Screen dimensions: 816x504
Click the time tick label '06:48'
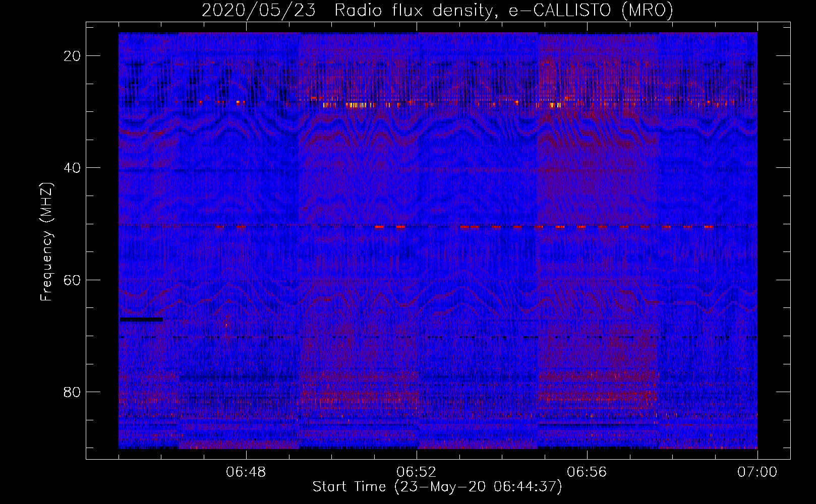tap(246, 472)
